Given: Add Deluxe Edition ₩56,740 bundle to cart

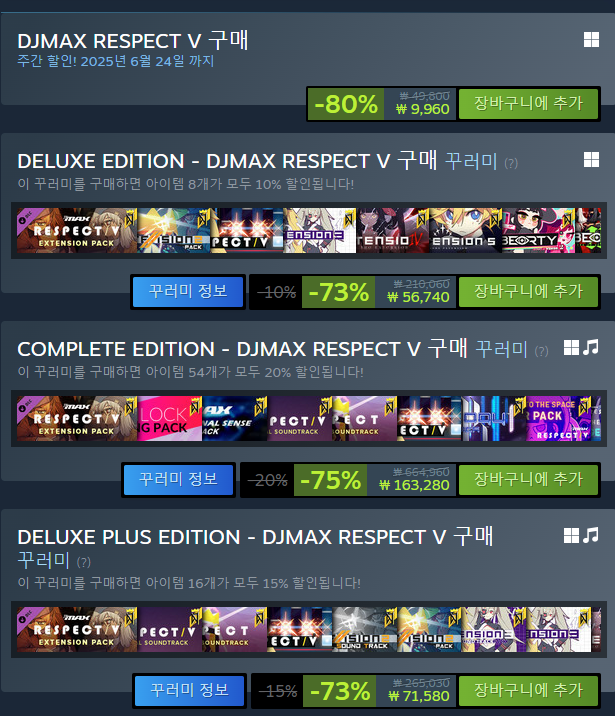Looking at the screenshot, I should (528, 292).
